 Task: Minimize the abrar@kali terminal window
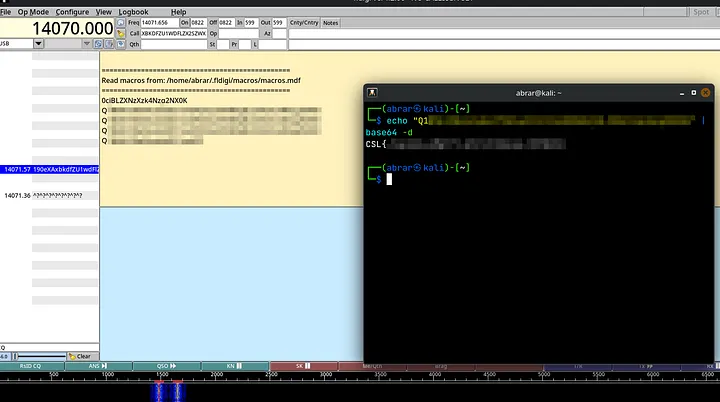(x=682, y=93)
